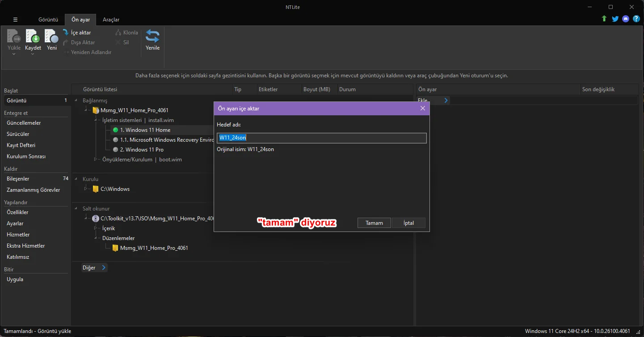Click the grey dot beside Microsoft Windows Recovery
This screenshot has width=644, height=337.
(115, 140)
